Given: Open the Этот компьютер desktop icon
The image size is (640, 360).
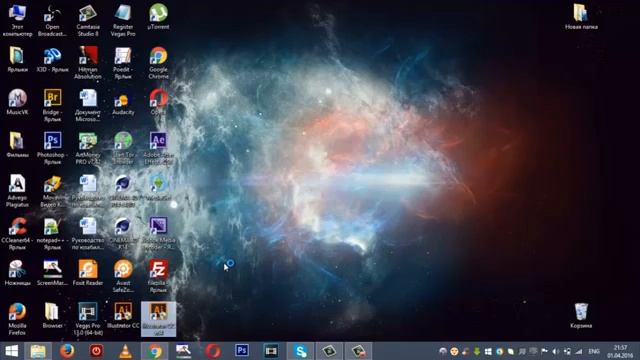Looking at the screenshot, I should (x=17, y=20).
